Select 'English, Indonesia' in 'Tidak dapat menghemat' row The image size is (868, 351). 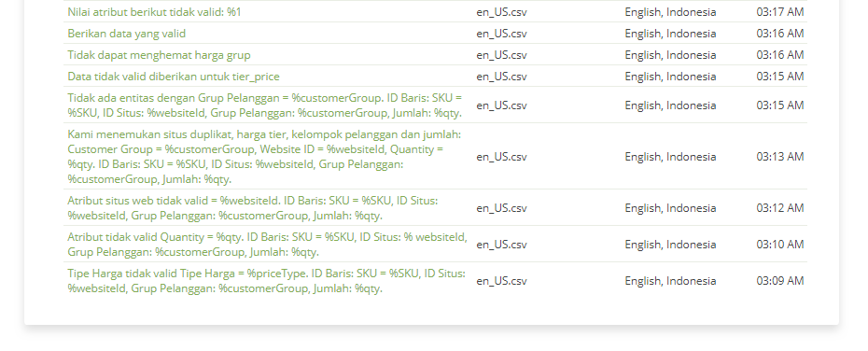coord(670,55)
